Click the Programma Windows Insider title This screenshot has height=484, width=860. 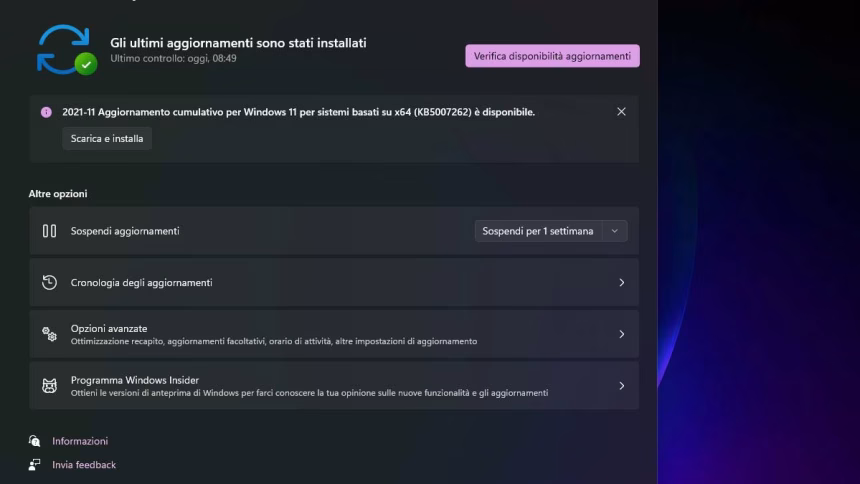pos(135,380)
